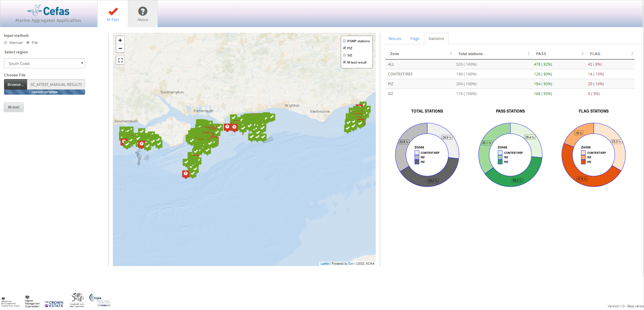The image size is (644, 310).
Task: Click the Crown Estate logo in footer
Action: 54,304
